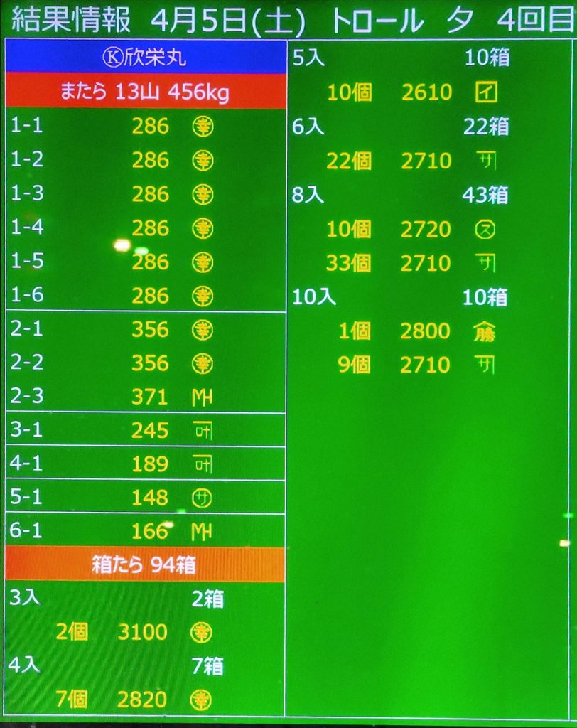Click the circled K icon beside 欣栄丸
The width and height of the screenshot is (577, 728).
tap(112, 58)
